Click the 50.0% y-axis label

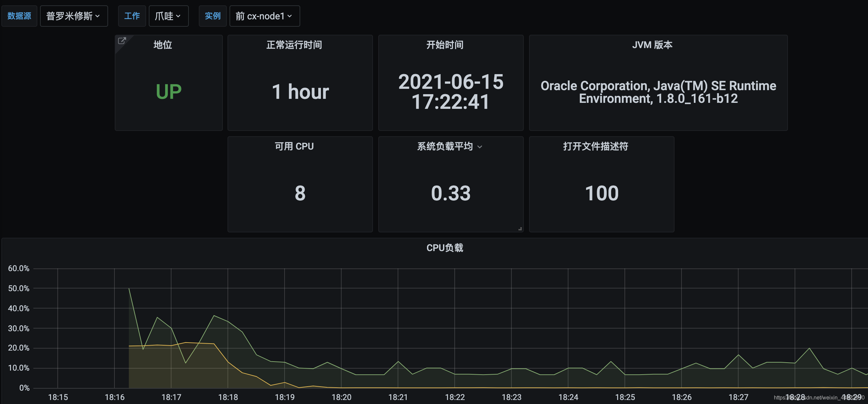coord(19,288)
